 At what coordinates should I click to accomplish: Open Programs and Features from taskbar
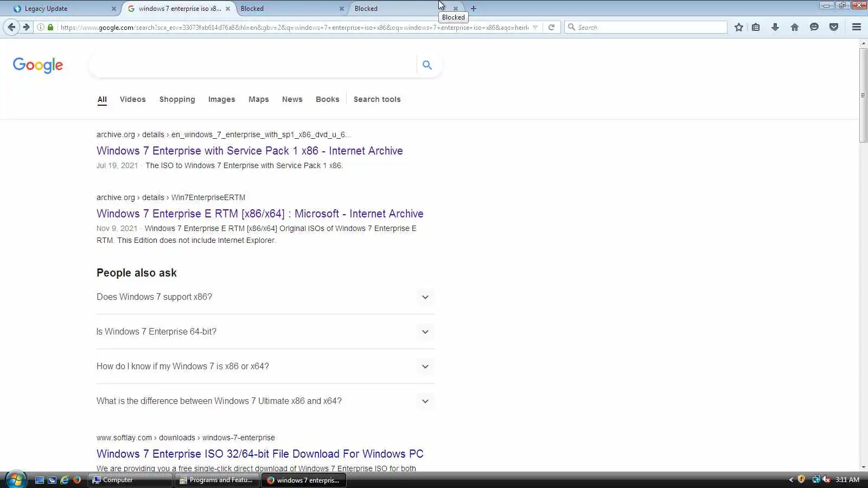pos(216,480)
